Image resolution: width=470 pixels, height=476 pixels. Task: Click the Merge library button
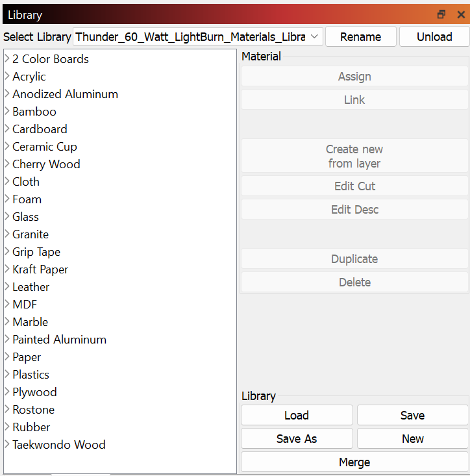[x=354, y=462]
